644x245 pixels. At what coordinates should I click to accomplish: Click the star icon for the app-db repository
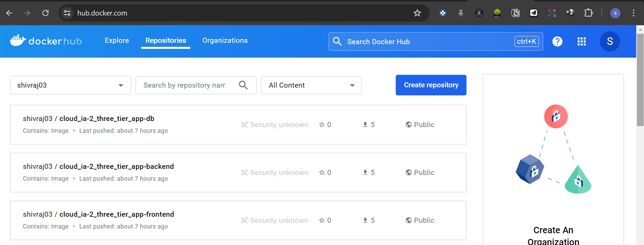coord(322,125)
